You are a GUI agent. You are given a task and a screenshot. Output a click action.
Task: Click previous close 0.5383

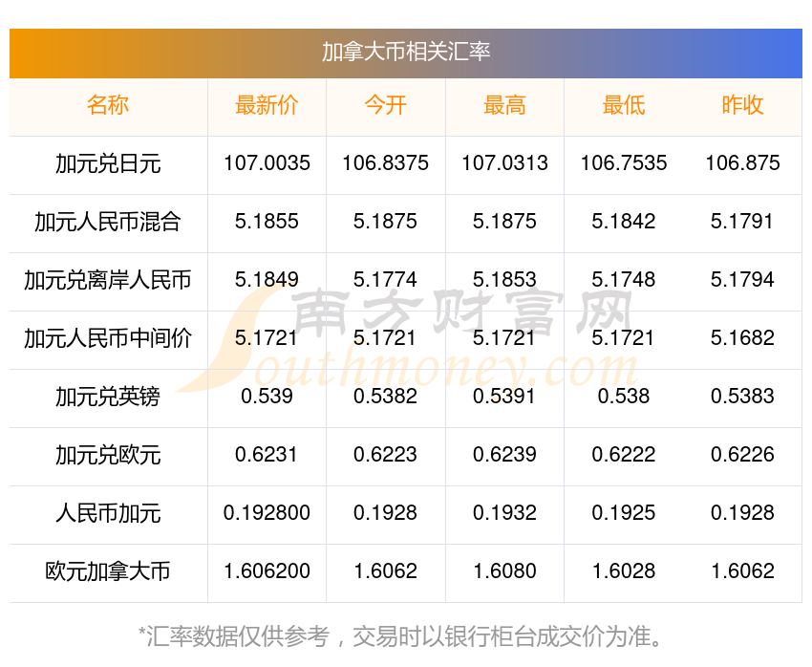[742, 397]
